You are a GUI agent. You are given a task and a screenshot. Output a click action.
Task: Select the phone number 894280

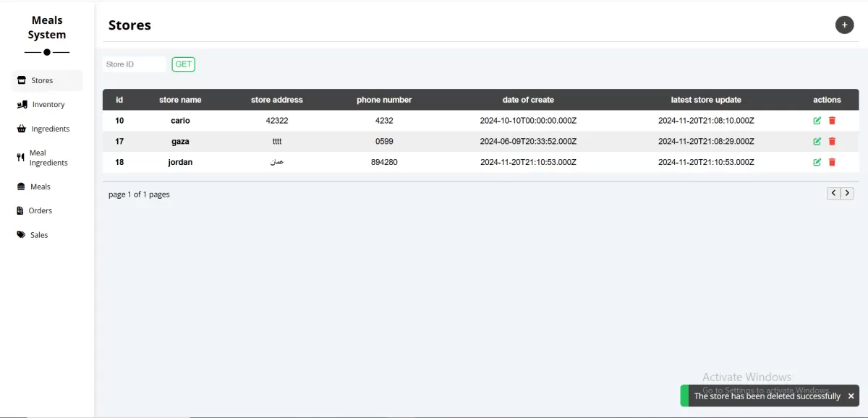pyautogui.click(x=384, y=163)
